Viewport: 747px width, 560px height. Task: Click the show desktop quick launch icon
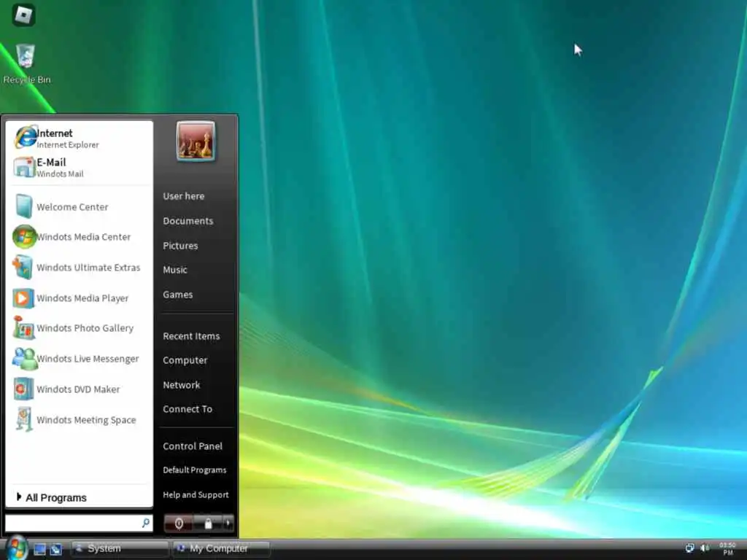point(40,549)
